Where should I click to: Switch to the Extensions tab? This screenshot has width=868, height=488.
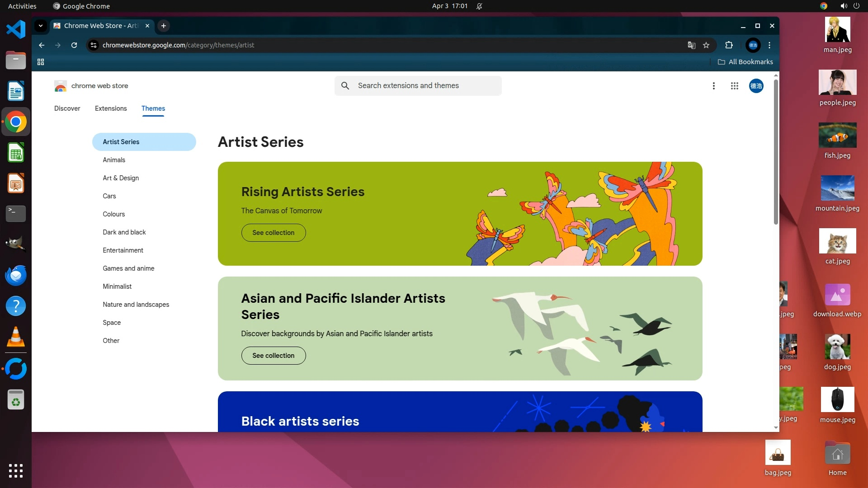[x=111, y=108]
